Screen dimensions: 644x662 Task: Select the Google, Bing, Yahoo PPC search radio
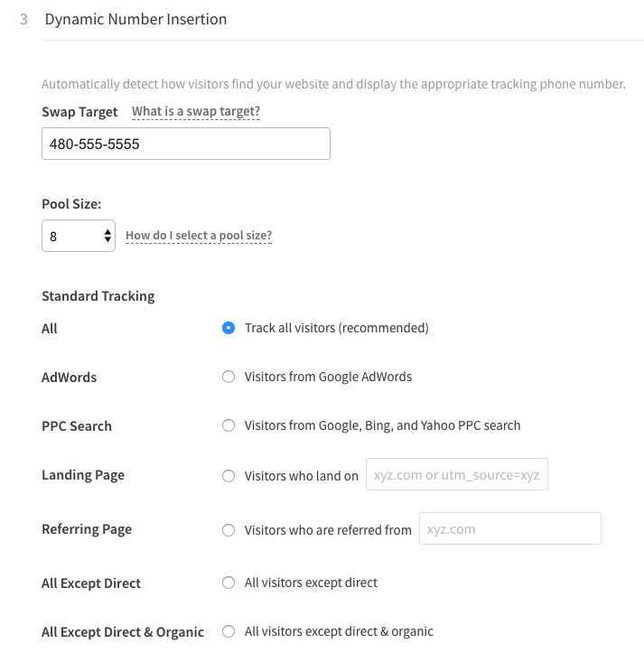[x=229, y=425]
